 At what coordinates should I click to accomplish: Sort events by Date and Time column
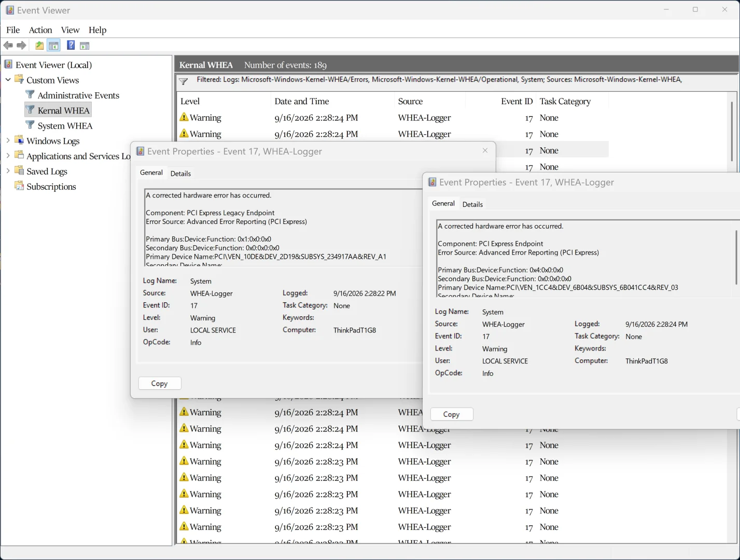[302, 102]
